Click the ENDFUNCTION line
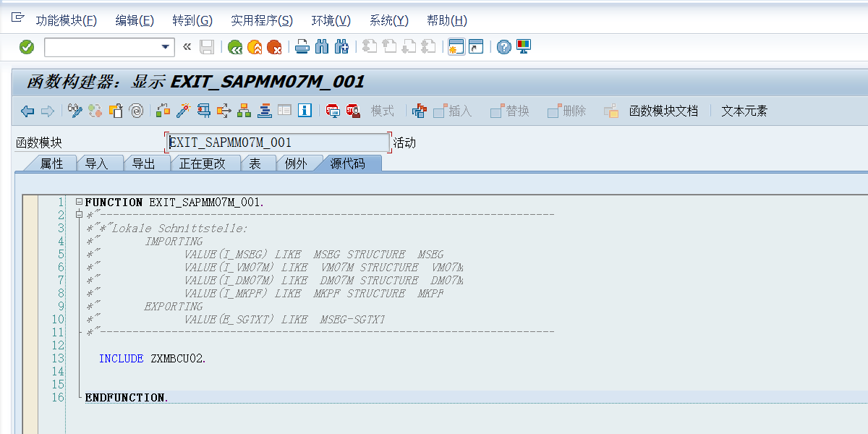This screenshot has height=434, width=868. (127, 397)
